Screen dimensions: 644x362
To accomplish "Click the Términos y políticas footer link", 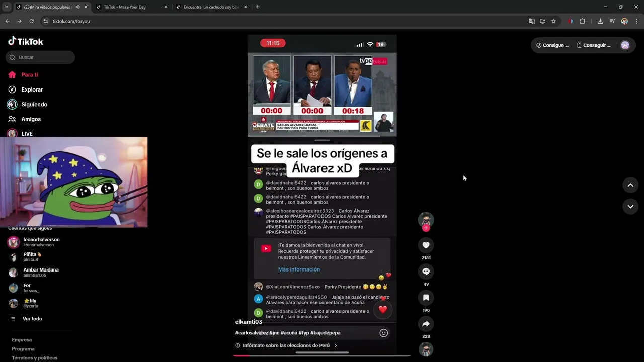I will click(35, 358).
